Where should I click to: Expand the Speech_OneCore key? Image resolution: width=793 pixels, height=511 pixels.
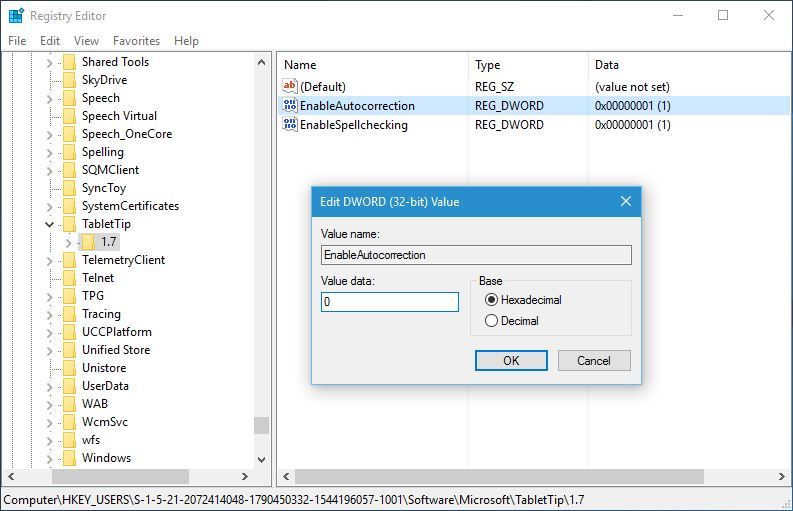click(x=49, y=135)
